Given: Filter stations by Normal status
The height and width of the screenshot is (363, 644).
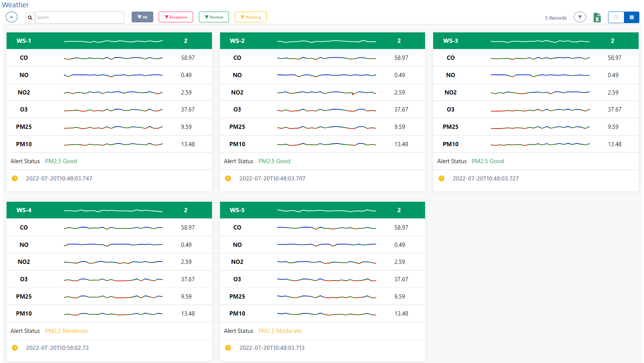Looking at the screenshot, I should click(214, 17).
